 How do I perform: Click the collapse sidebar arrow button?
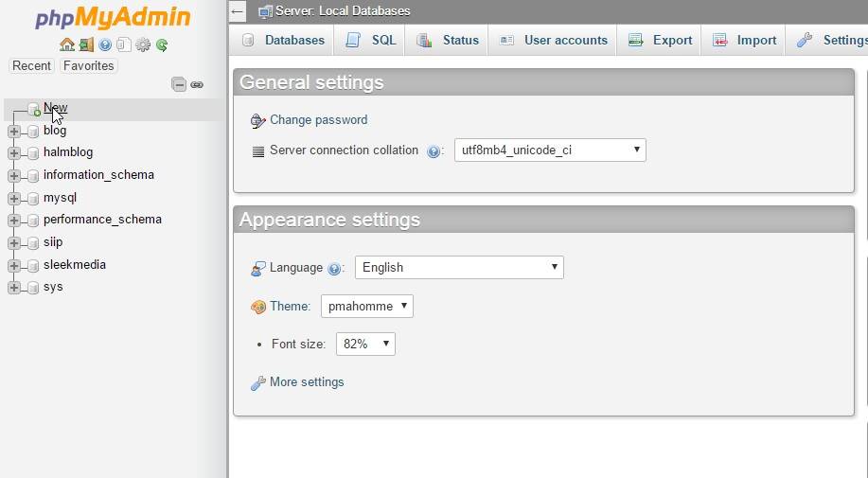[x=238, y=11]
